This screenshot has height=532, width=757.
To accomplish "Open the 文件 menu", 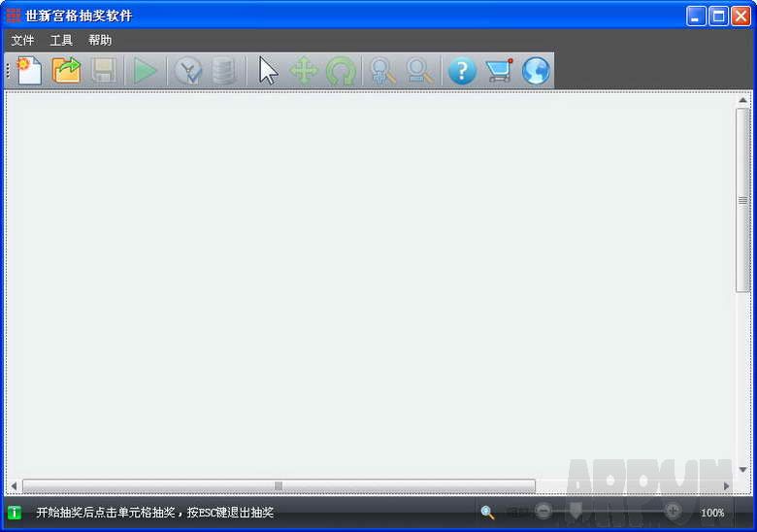I will pos(22,41).
